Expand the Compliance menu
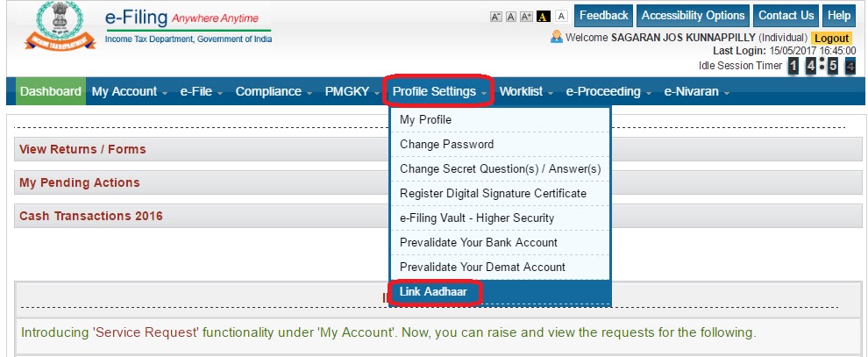This screenshot has width=868, height=357. click(x=274, y=92)
